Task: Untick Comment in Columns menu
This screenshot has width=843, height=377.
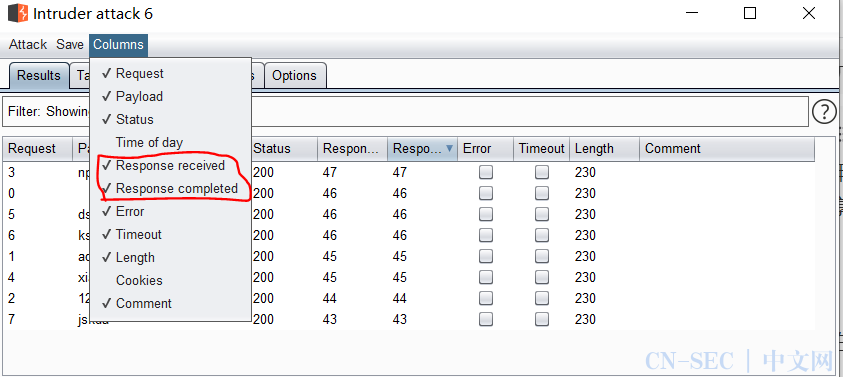Action: click(170, 303)
